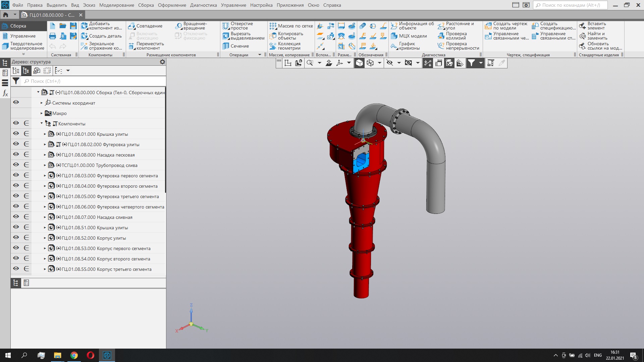The height and width of the screenshot is (362, 644).
Task: Hide the Системы координат item
Action: pos(16,103)
